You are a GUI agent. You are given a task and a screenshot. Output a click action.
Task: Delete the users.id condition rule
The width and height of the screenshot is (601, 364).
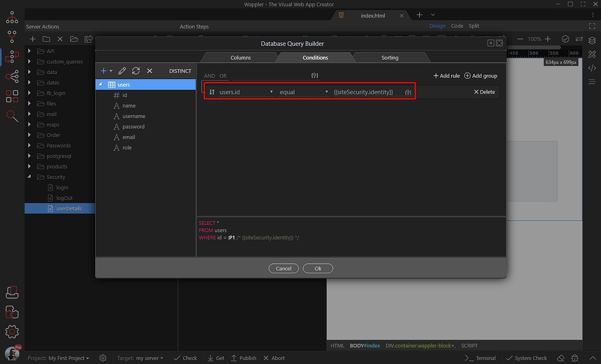pos(484,92)
